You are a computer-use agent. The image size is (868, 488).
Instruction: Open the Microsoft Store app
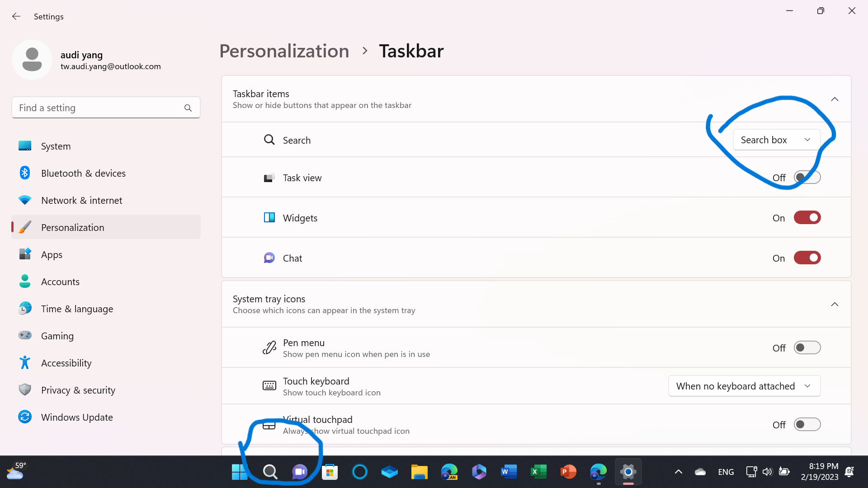(330, 471)
